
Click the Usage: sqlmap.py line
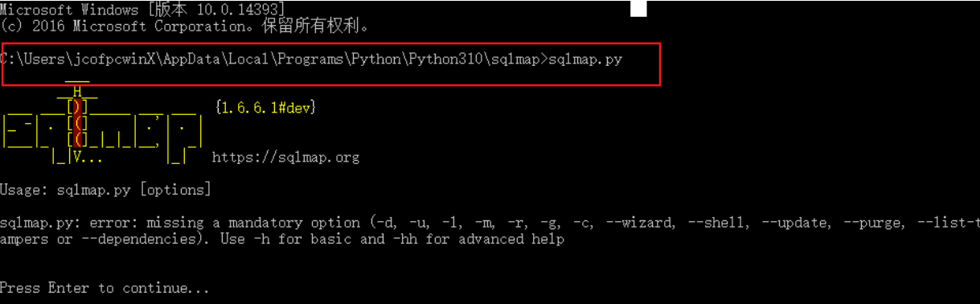tap(106, 191)
